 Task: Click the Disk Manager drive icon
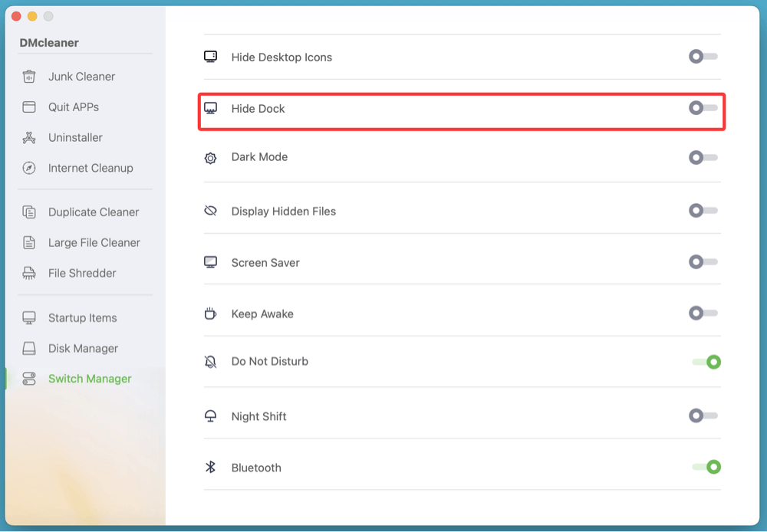coord(29,349)
